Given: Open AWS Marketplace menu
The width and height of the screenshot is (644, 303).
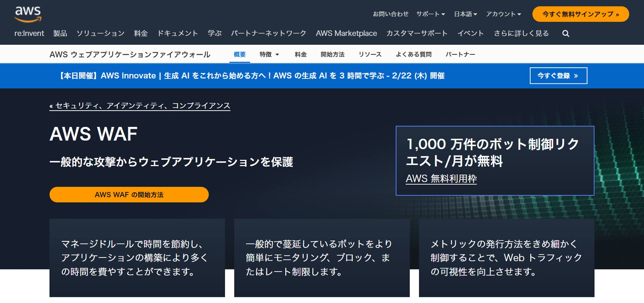Looking at the screenshot, I should click(x=346, y=33).
